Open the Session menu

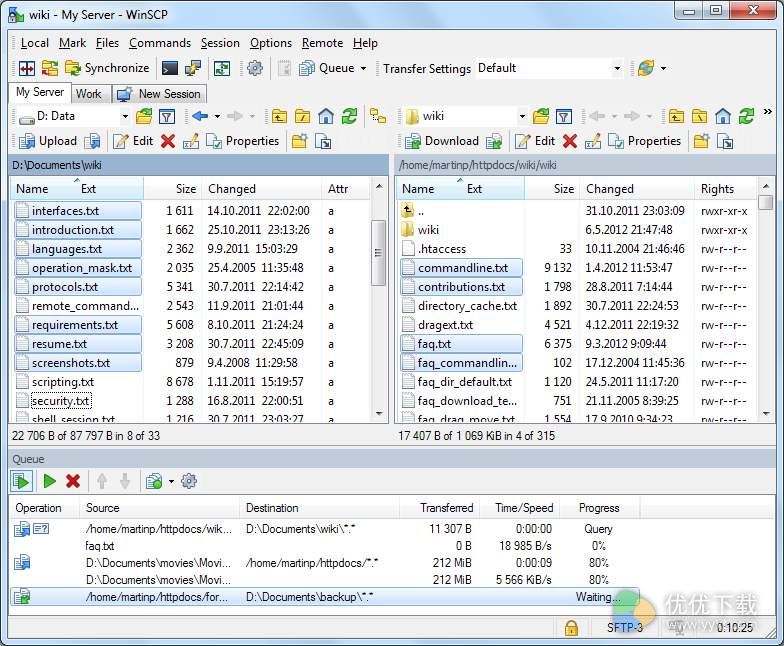pos(220,43)
